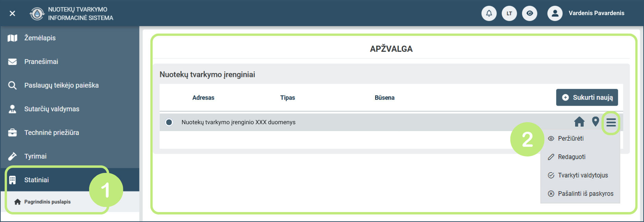Viewport: 644px width, 222px height.
Task: Click the system logo icon in header
Action: (37, 14)
